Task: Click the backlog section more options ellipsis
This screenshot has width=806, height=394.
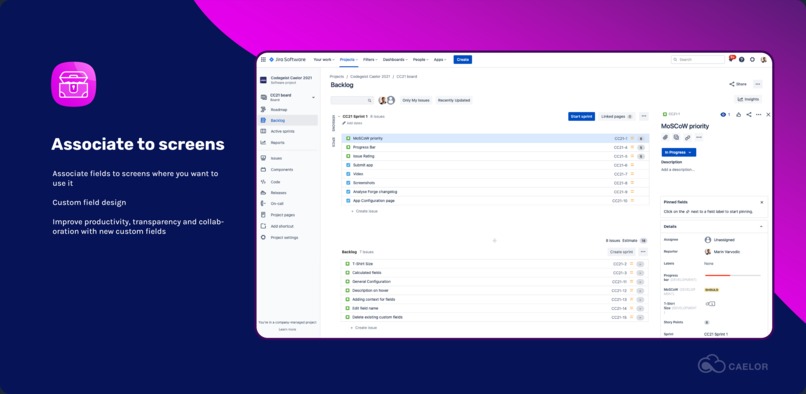Action: 643,252
